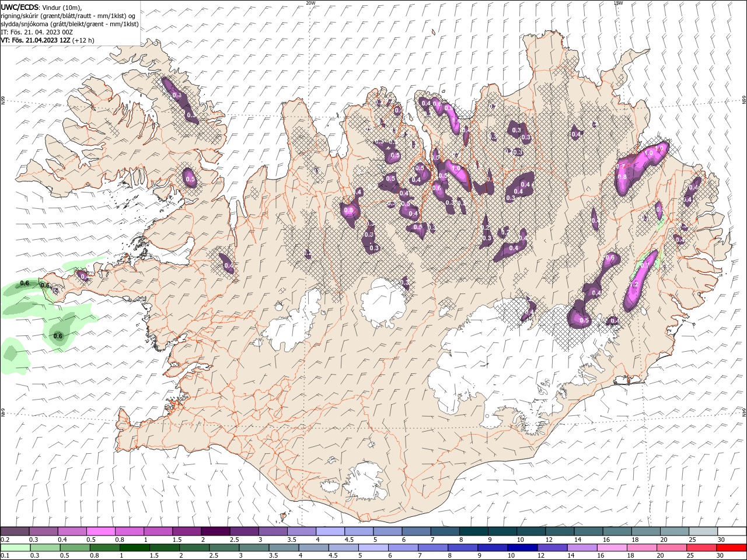Pick the light grey snow swatch labeled 25
The width and height of the screenshot is (747, 560).
click(x=703, y=531)
